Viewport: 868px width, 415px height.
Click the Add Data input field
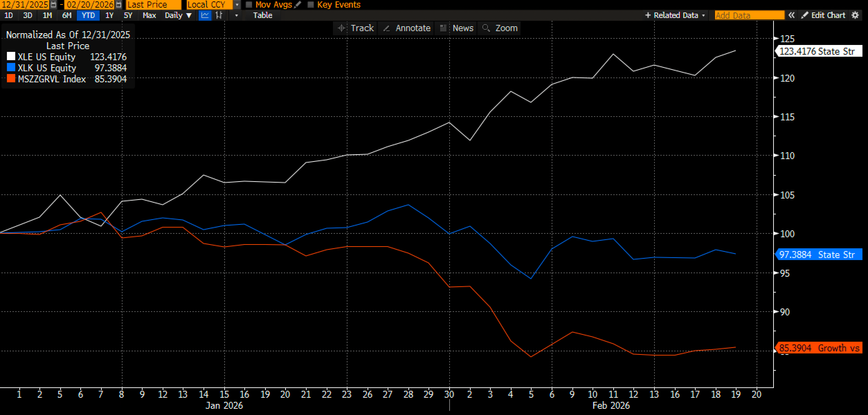point(749,15)
